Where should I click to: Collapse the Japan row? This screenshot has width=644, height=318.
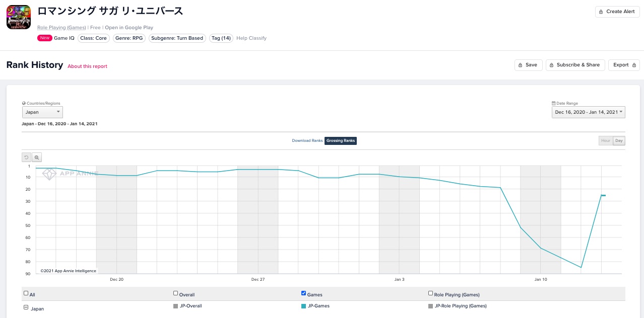tap(26, 307)
